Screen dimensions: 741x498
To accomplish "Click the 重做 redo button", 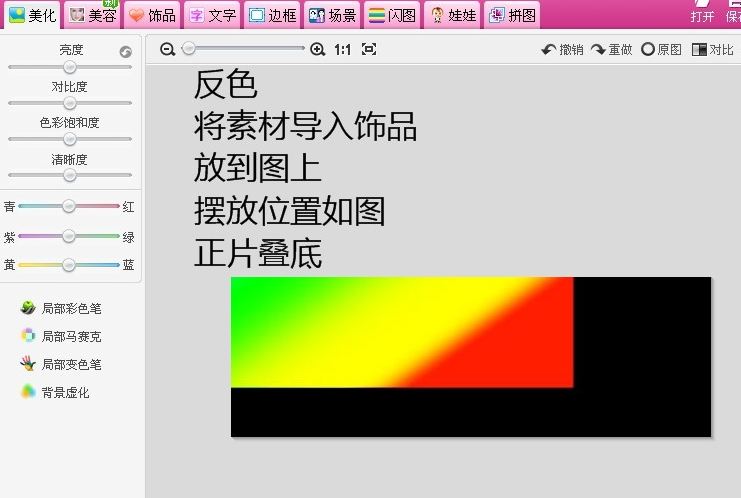I will click(x=611, y=49).
